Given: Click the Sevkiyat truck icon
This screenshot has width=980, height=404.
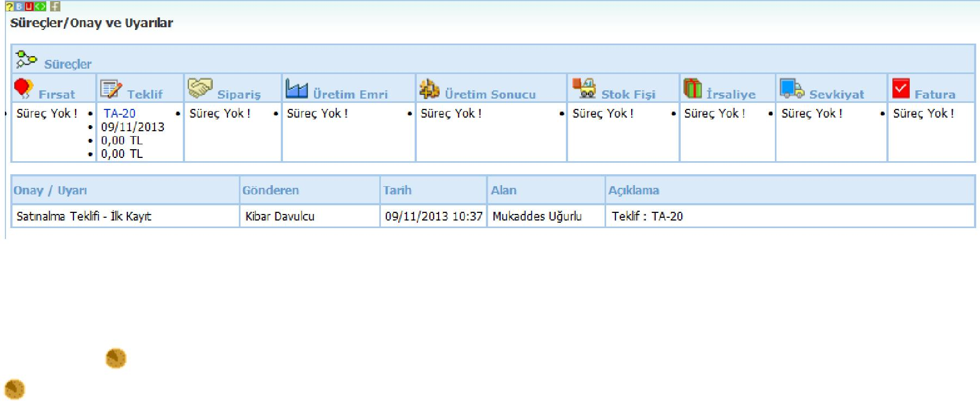Looking at the screenshot, I should (792, 88).
